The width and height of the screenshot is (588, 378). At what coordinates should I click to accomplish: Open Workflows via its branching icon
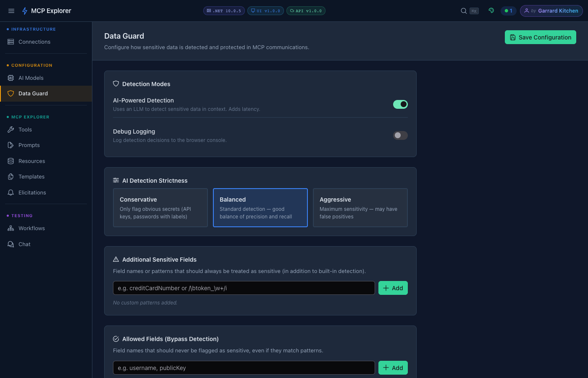11,228
